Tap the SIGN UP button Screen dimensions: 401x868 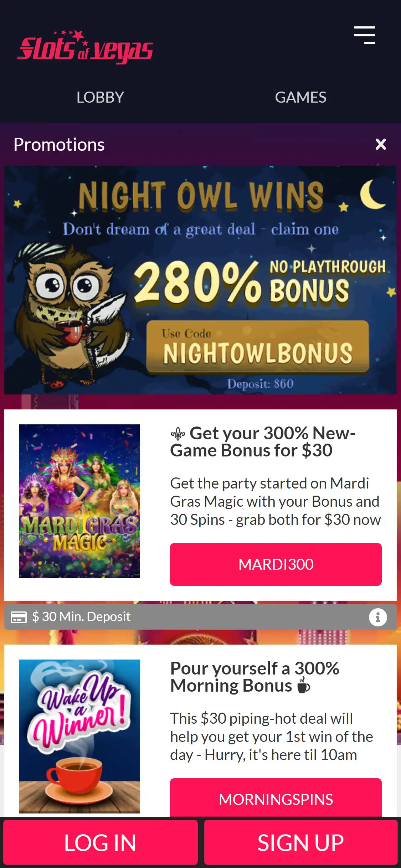tap(301, 843)
